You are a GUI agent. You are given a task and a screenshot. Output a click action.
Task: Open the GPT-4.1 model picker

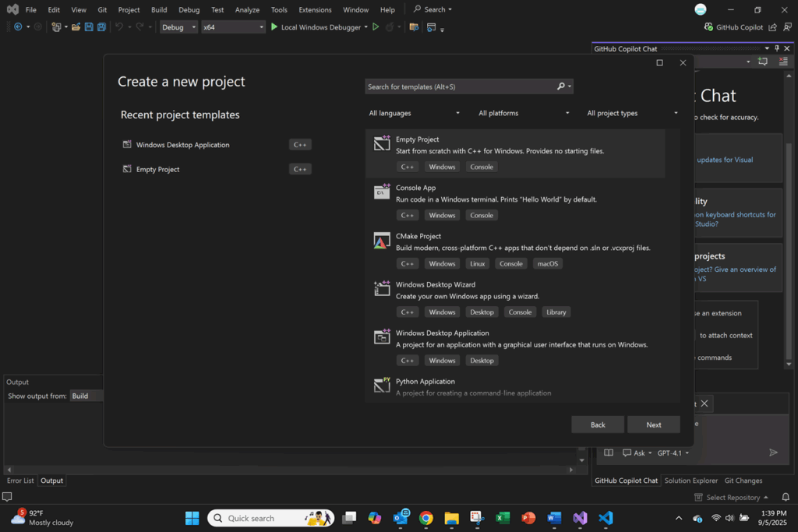[x=673, y=453]
